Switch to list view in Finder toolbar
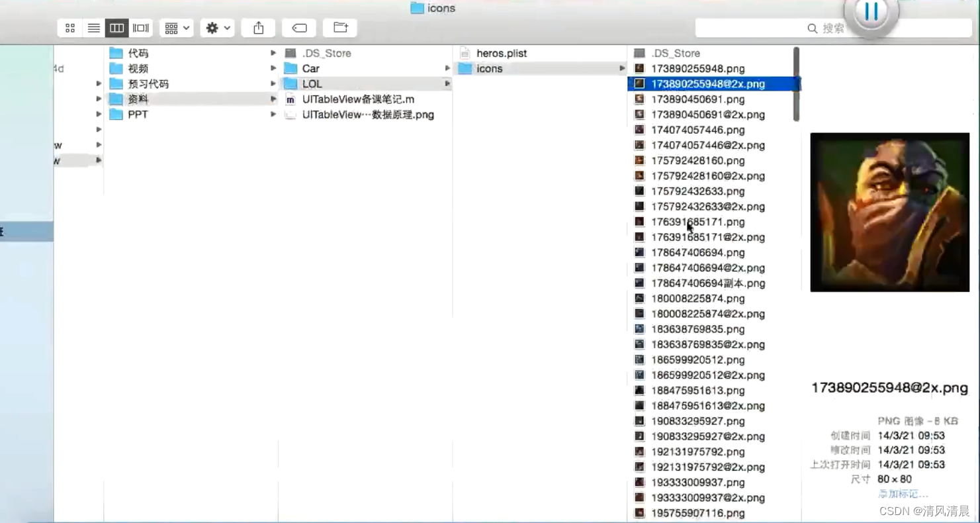 tap(93, 28)
